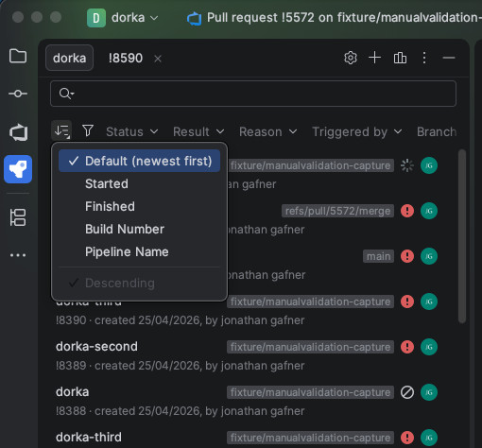Click failed status icon on dorka-second row

coord(407,347)
